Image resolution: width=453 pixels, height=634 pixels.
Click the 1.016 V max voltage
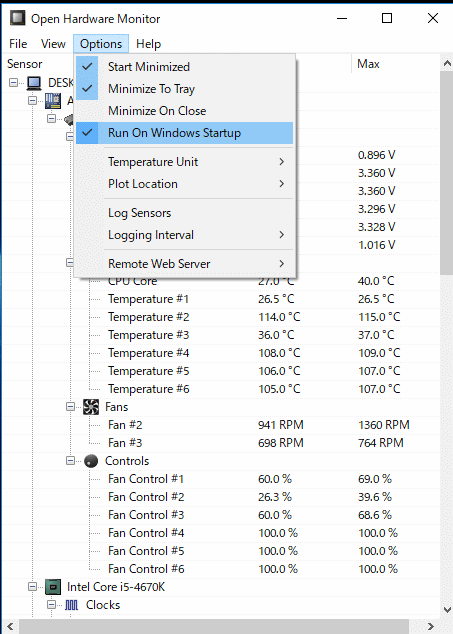pyautogui.click(x=377, y=245)
